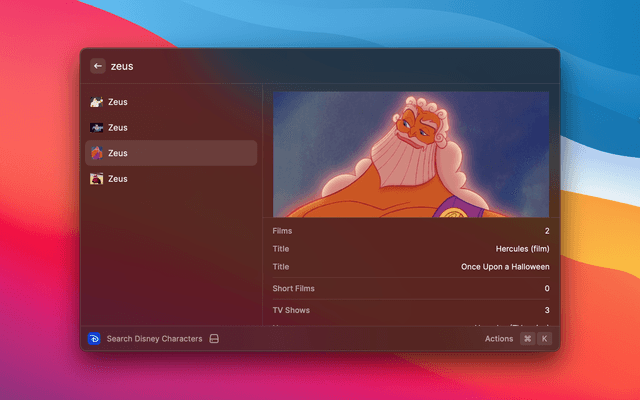Image resolution: width=640 pixels, height=400 pixels.
Task: Click the K shortcut key badge
Action: tap(544, 339)
